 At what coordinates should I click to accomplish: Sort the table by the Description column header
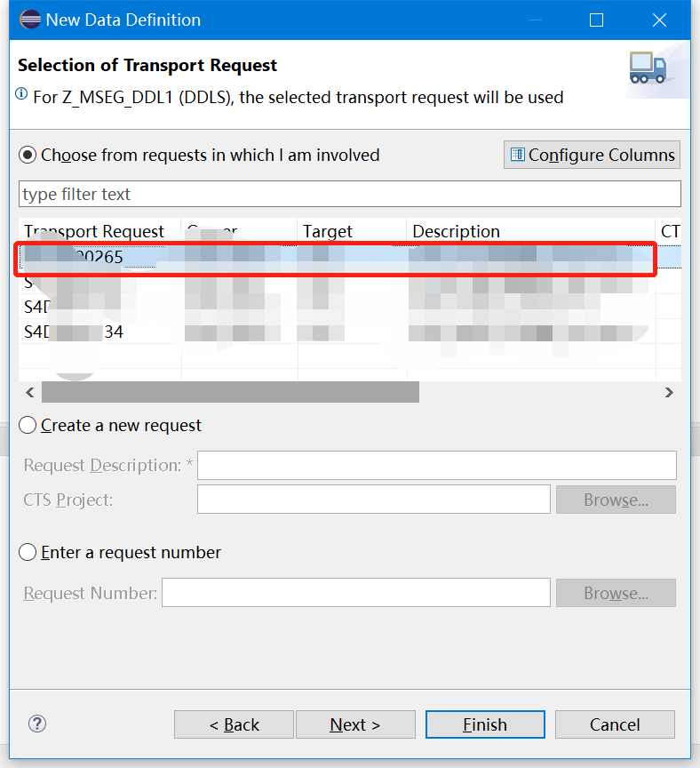(x=456, y=231)
